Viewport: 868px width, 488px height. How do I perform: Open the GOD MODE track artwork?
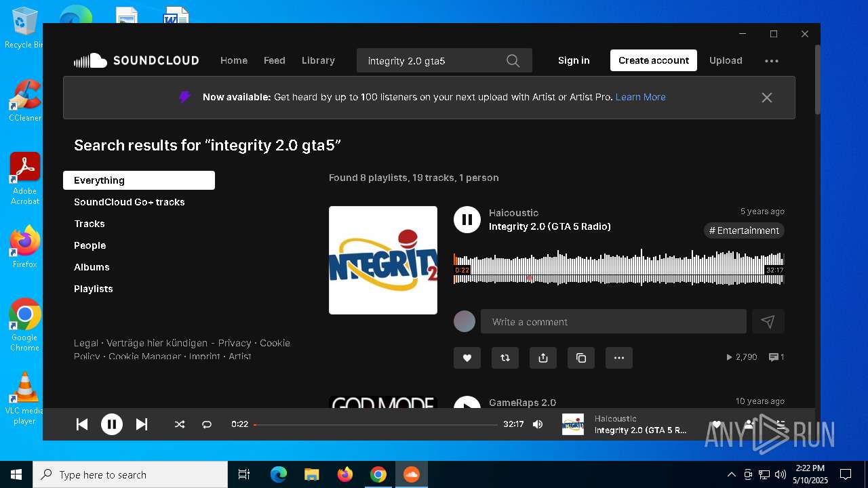click(x=383, y=403)
